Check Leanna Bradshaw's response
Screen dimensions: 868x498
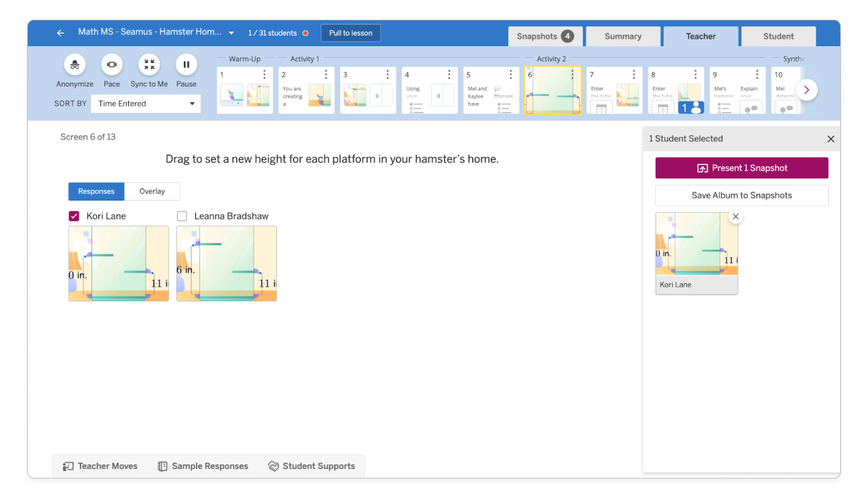pos(182,215)
